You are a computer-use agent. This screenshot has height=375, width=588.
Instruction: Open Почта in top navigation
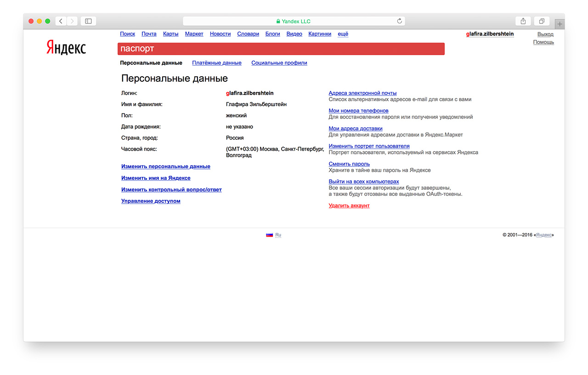point(149,34)
